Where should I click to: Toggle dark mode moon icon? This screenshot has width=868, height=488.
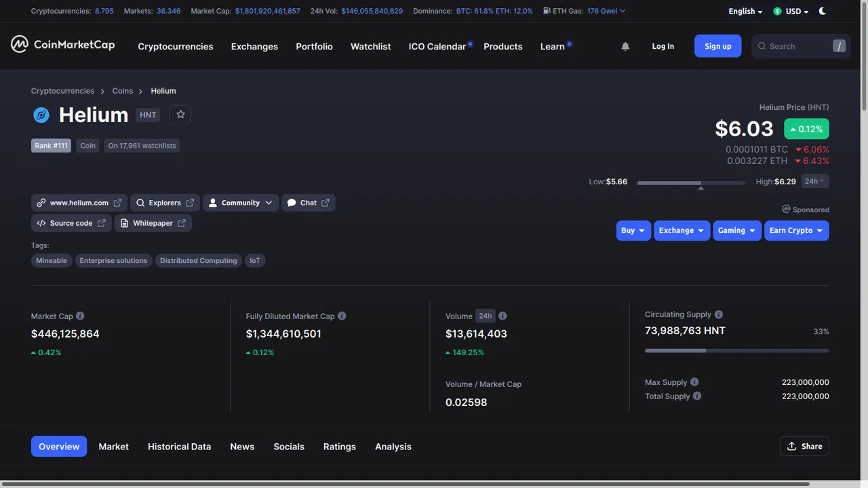point(823,11)
